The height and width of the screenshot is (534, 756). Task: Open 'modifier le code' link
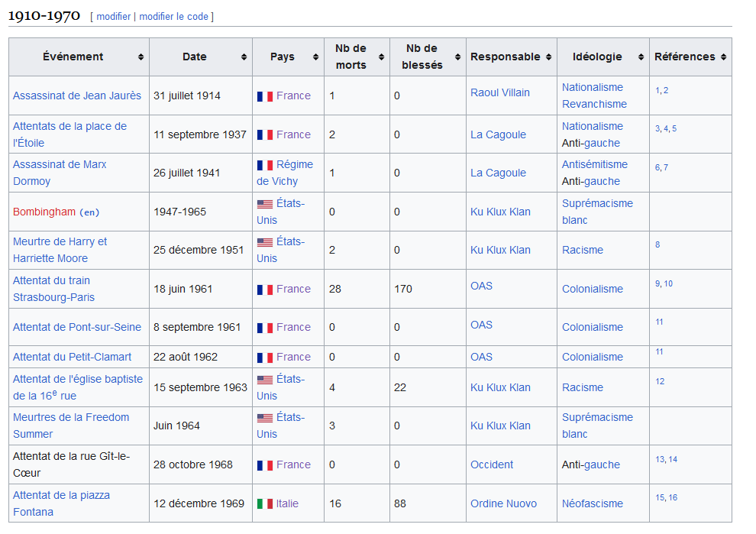[174, 17]
